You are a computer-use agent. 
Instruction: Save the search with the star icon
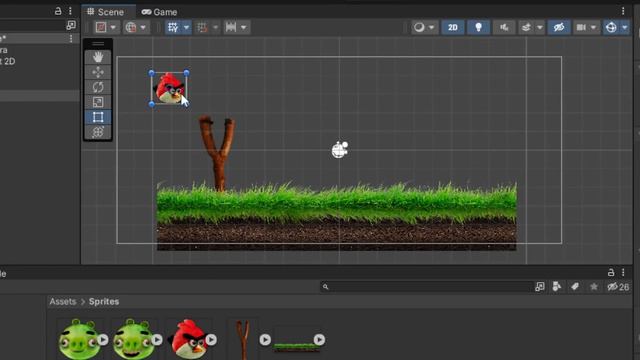pos(594,287)
